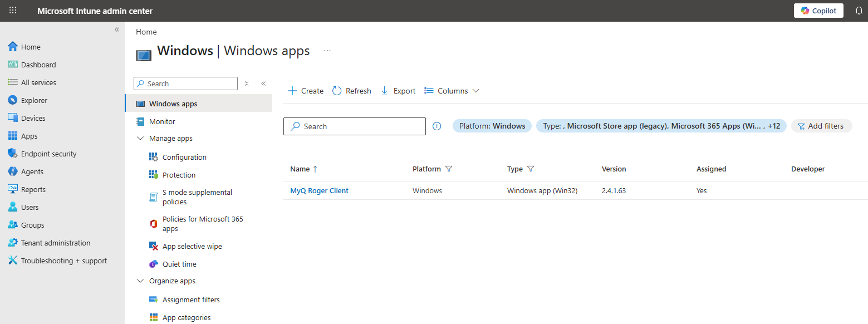Image resolution: width=868 pixels, height=324 pixels.
Task: Click the Windows app (Win32) cell
Action: coord(542,190)
